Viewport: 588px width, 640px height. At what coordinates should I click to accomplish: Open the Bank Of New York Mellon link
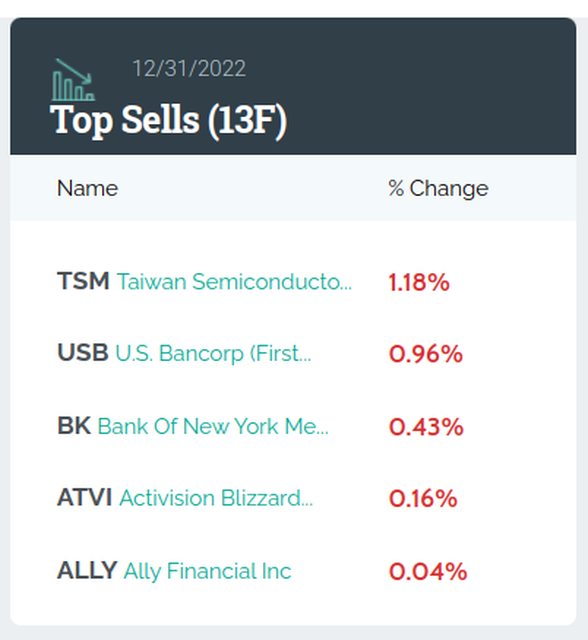[213, 427]
